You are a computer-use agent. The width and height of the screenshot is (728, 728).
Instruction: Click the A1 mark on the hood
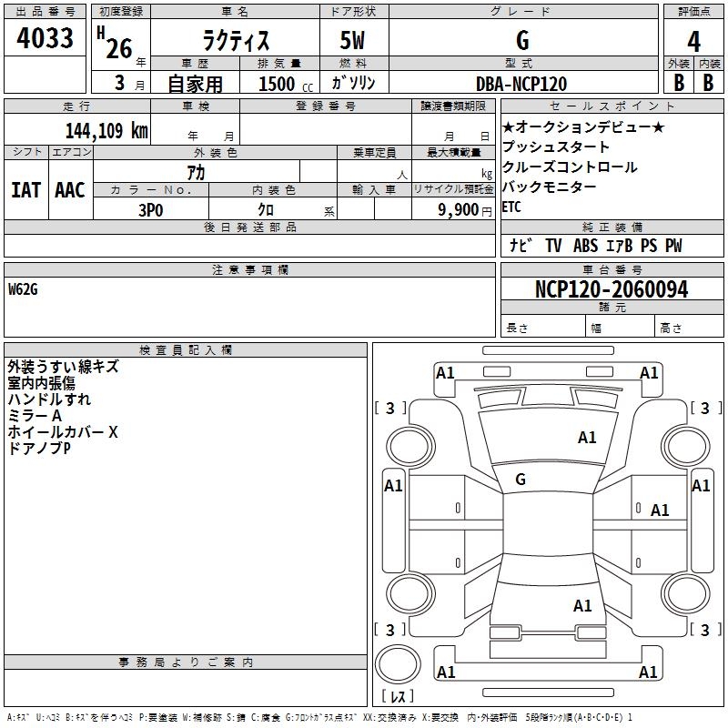(587, 438)
